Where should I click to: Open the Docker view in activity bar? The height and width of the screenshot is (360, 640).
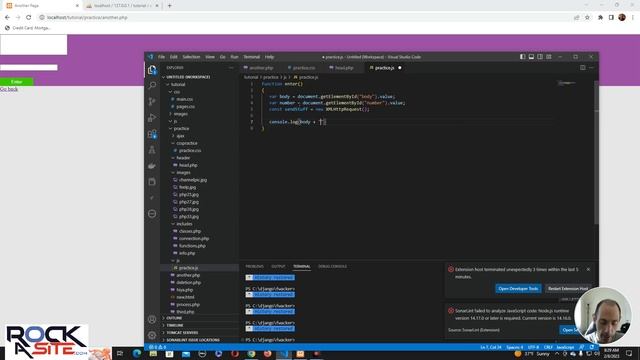[152, 166]
